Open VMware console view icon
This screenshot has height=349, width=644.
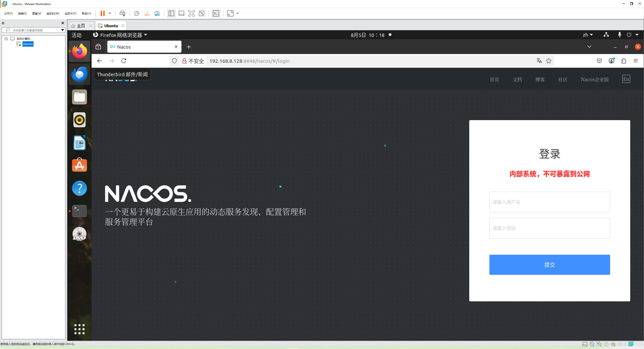click(x=216, y=13)
